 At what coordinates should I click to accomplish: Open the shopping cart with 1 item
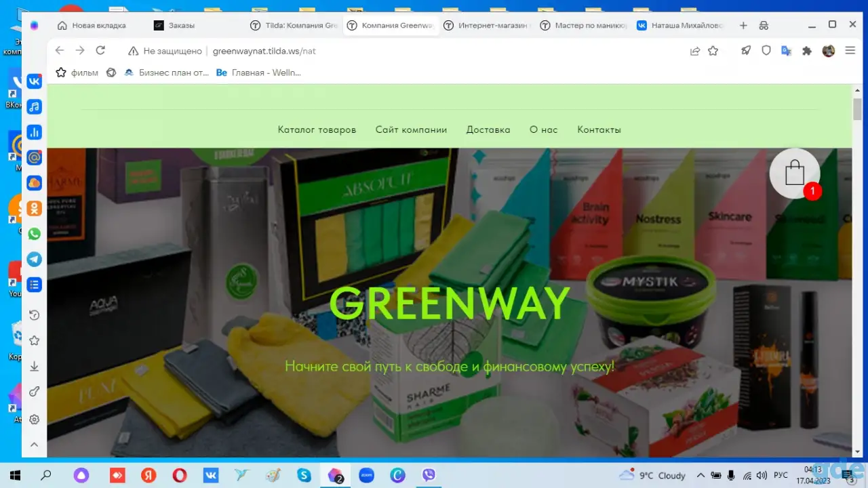[795, 174]
